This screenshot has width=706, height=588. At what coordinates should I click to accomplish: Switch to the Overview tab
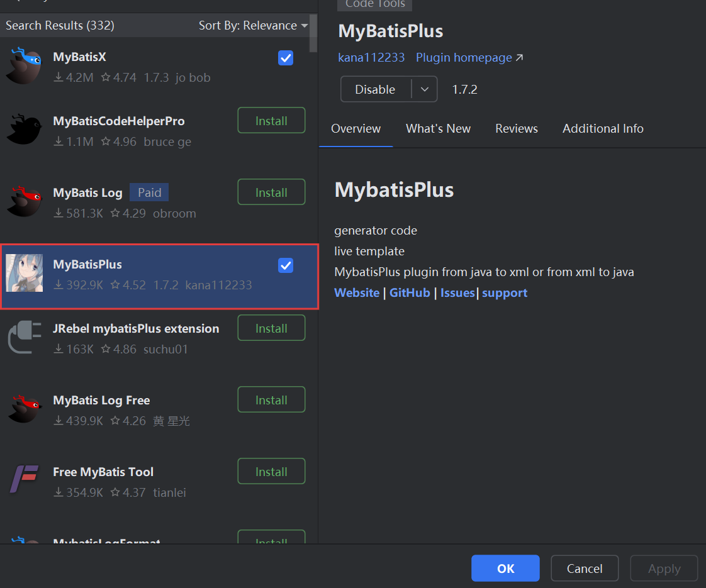click(x=356, y=129)
